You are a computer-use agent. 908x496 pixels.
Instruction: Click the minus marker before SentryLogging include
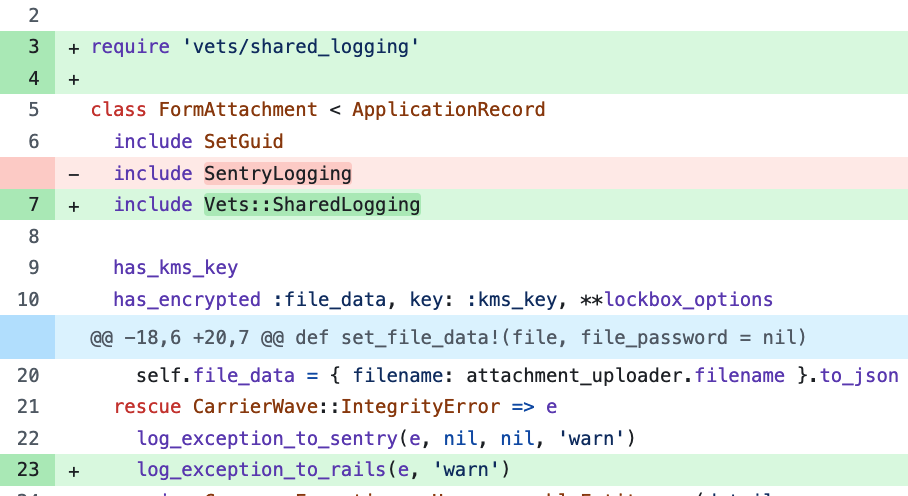tap(73, 173)
